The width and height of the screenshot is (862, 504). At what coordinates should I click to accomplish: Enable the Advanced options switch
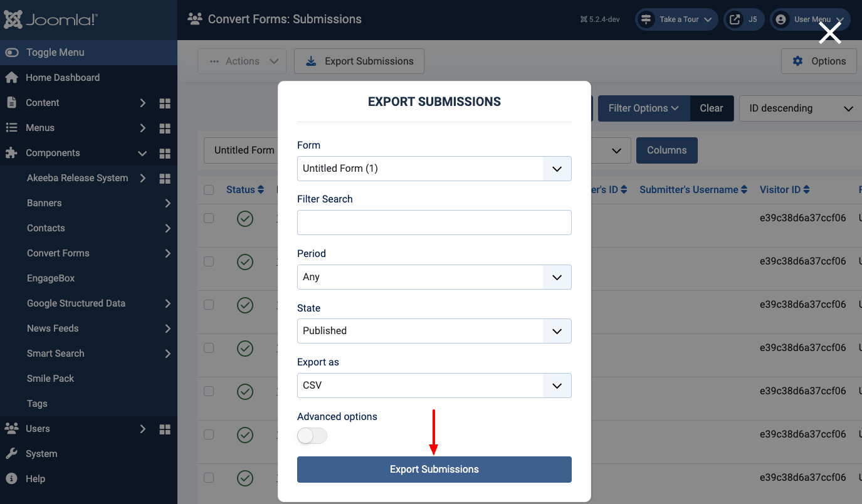click(x=312, y=436)
